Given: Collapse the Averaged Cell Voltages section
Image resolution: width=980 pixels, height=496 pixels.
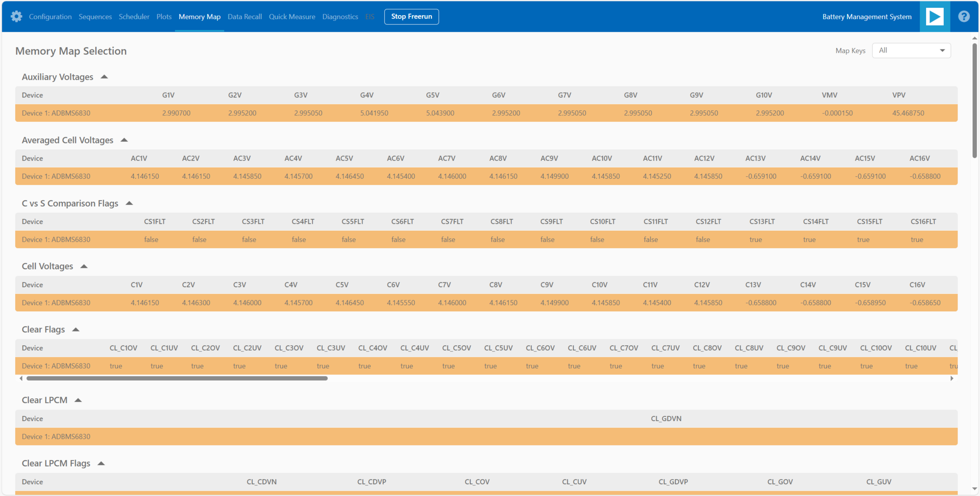Looking at the screenshot, I should point(124,140).
